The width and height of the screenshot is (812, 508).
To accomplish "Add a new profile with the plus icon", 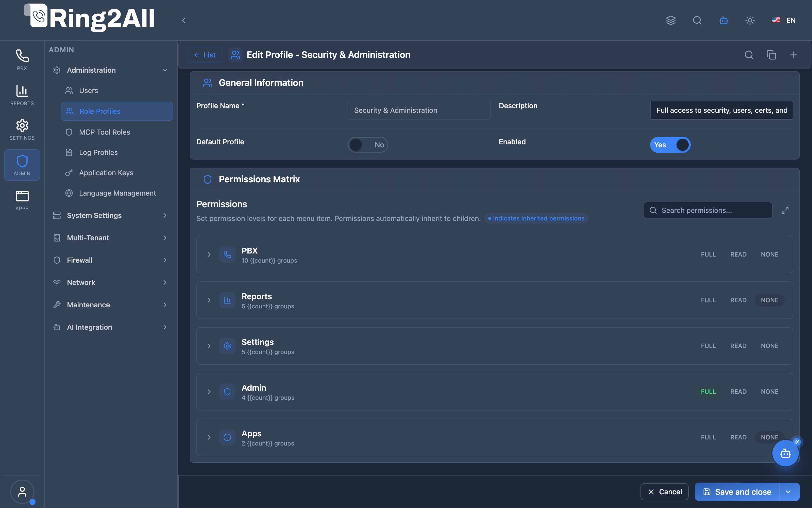I will 793,55.
